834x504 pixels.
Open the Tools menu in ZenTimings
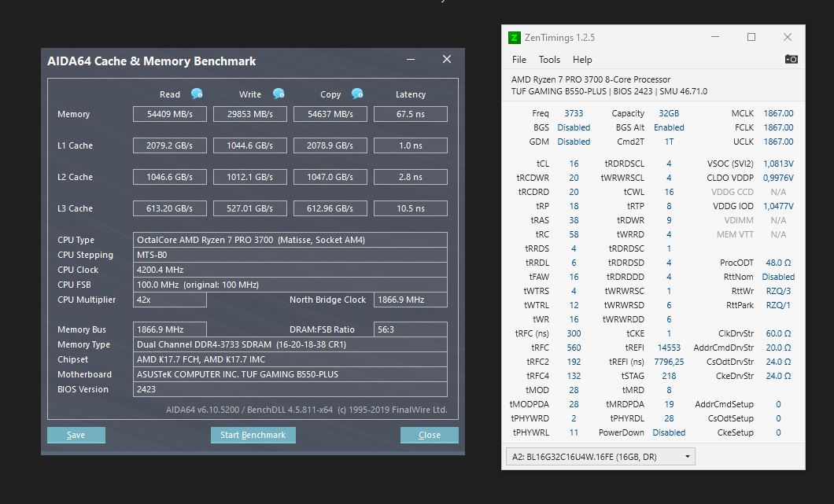549,60
